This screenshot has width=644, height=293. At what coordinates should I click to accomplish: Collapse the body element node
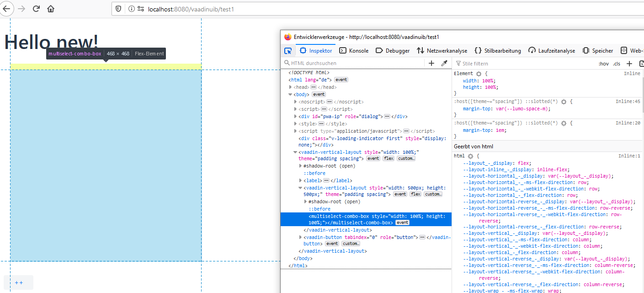point(290,94)
